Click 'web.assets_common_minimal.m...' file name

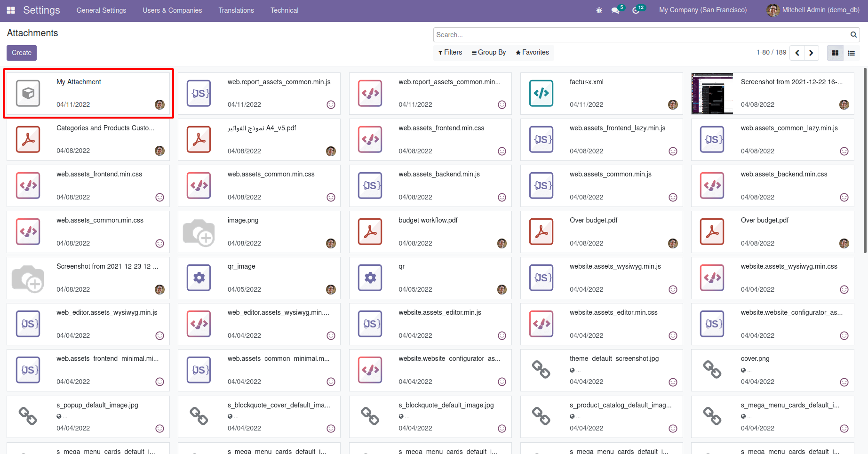[x=279, y=358]
